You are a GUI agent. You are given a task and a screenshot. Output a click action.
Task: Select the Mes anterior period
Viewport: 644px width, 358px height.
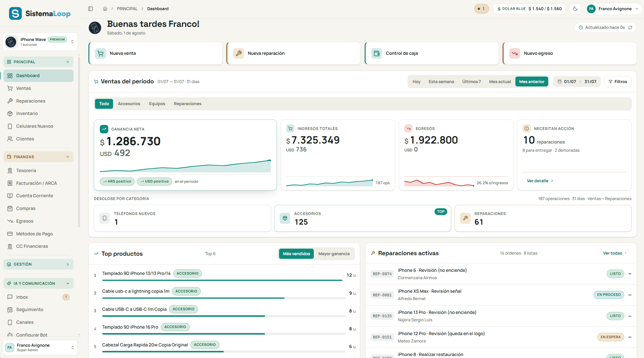click(x=532, y=82)
